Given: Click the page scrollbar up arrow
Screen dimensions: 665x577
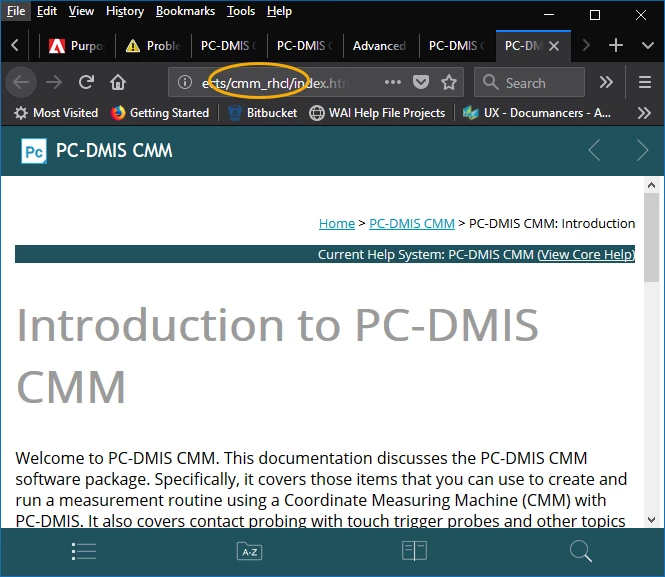Looking at the screenshot, I should point(651,185).
